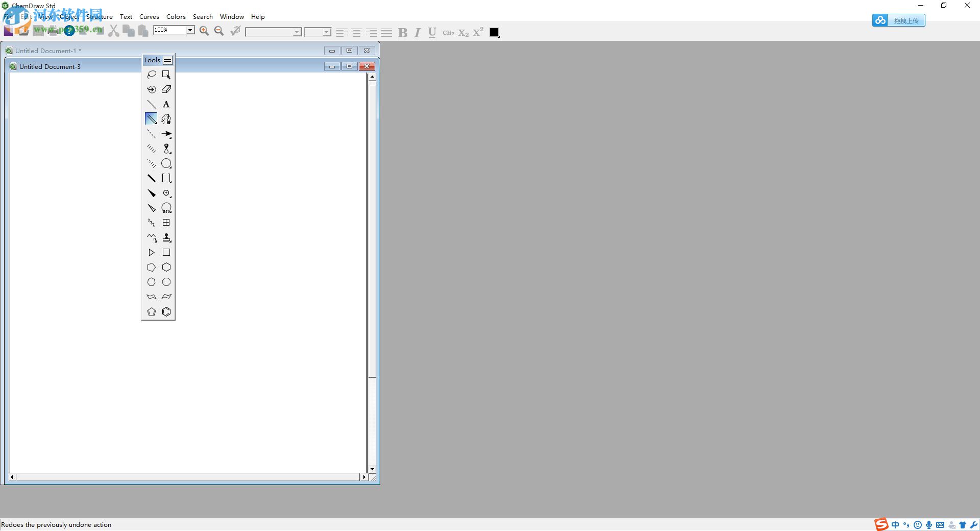Open the black color swatch

click(x=494, y=33)
